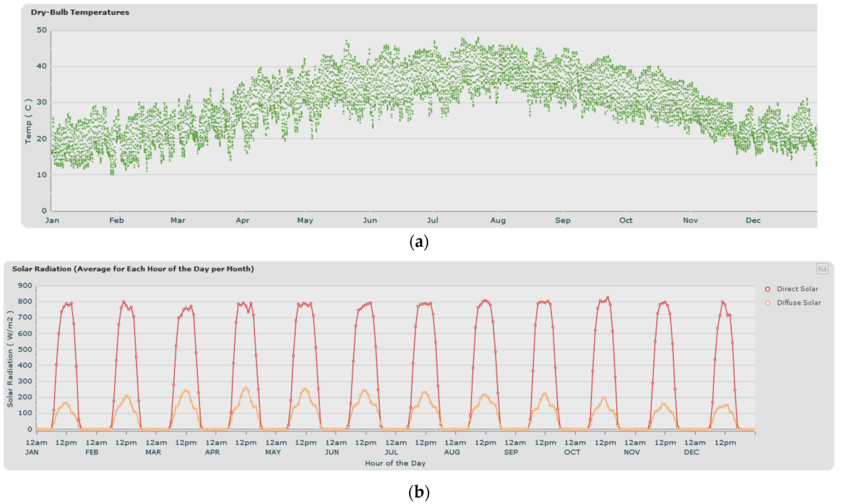Click the bar chart icon in Solar Radiation panel
841x504 pixels.
tap(822, 269)
